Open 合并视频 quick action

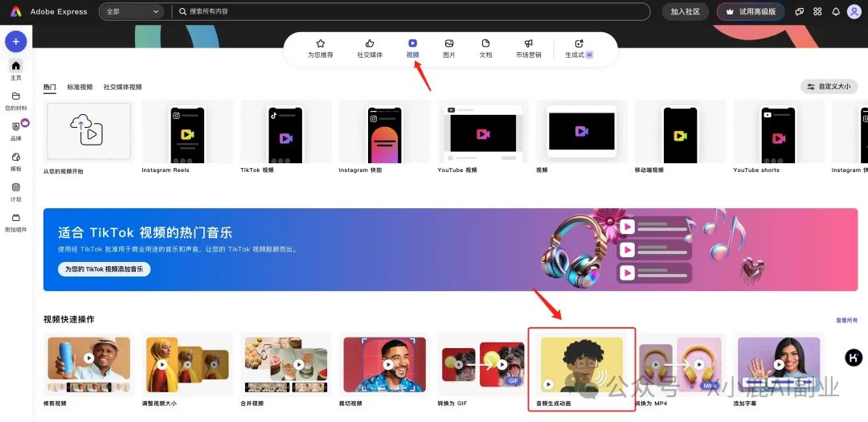285,370
